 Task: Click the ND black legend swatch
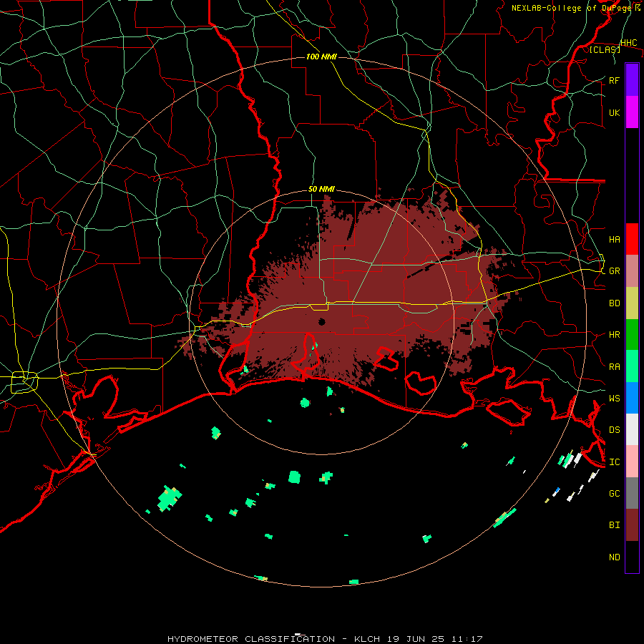(632, 557)
